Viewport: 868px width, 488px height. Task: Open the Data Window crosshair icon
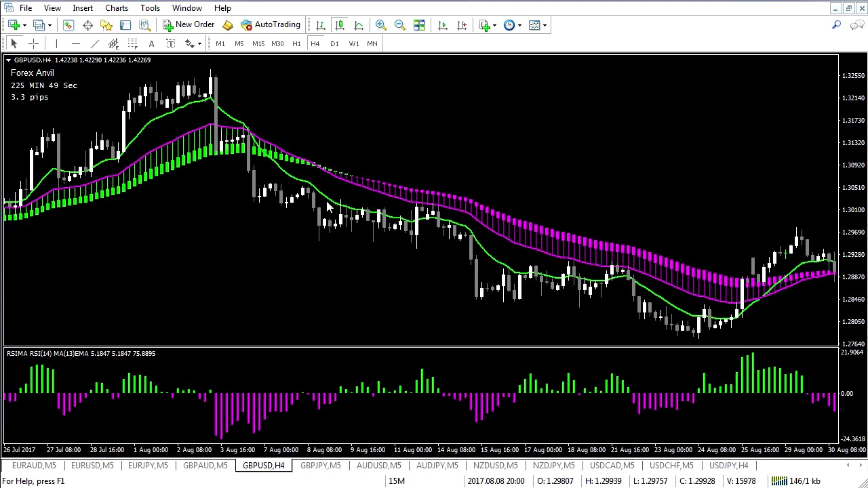[x=87, y=25]
